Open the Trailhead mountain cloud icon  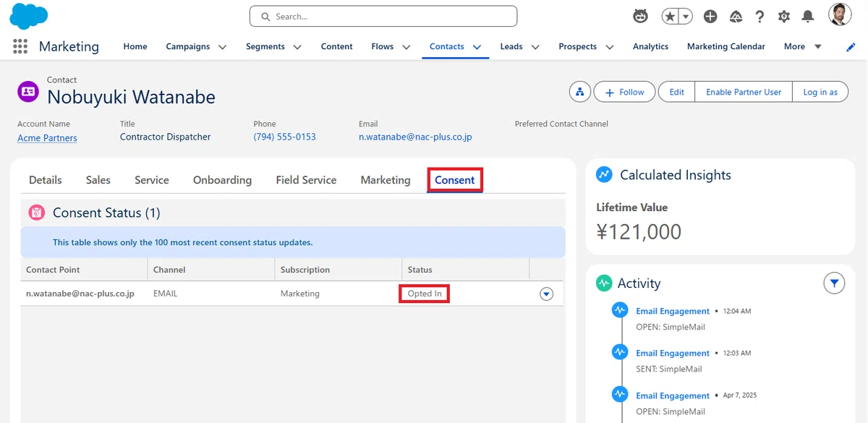[736, 16]
